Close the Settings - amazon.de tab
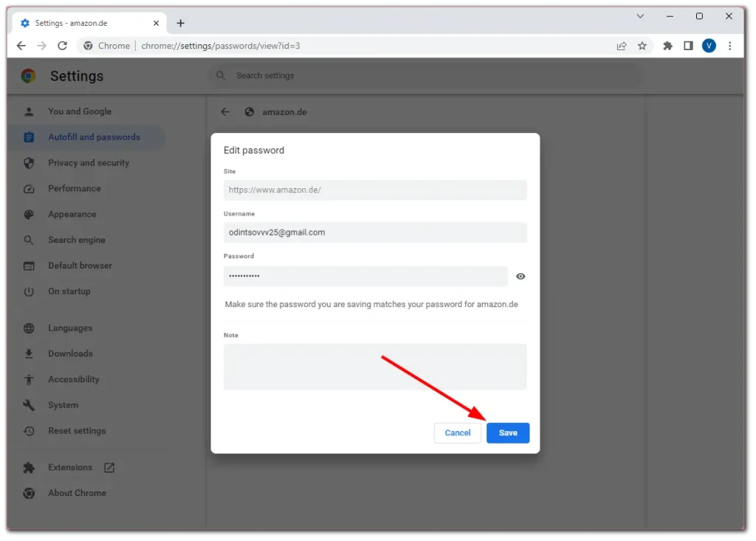 (156, 23)
